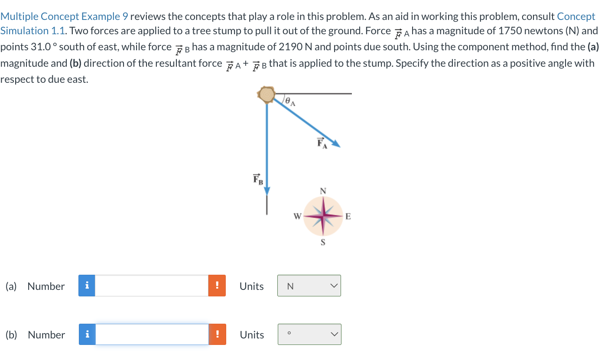Click the orange warning icon for part (a)

click(x=218, y=286)
